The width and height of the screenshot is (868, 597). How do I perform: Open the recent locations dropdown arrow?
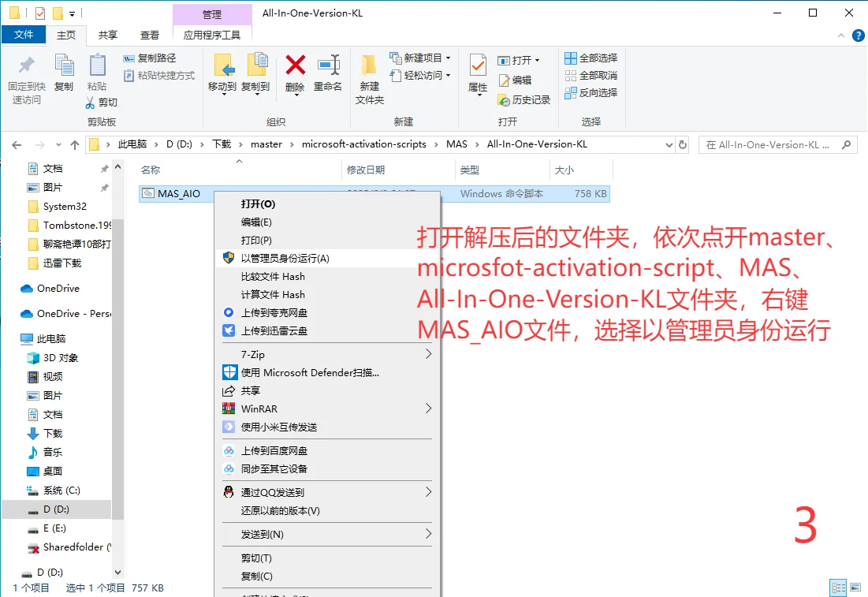58,145
